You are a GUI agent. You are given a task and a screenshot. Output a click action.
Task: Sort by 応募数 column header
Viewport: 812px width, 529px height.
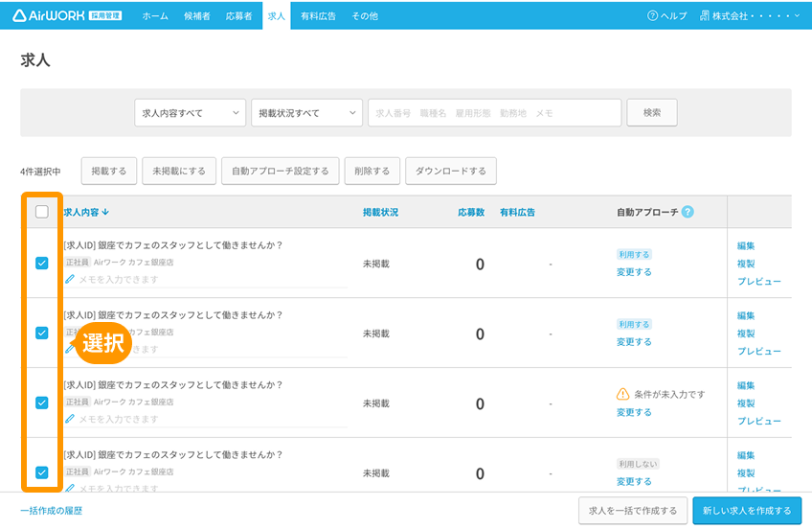(471, 212)
